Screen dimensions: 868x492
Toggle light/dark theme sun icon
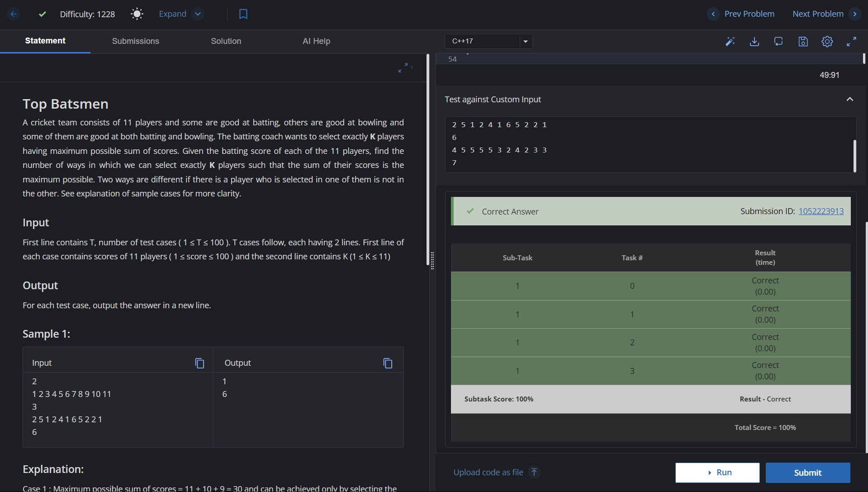[x=137, y=14]
